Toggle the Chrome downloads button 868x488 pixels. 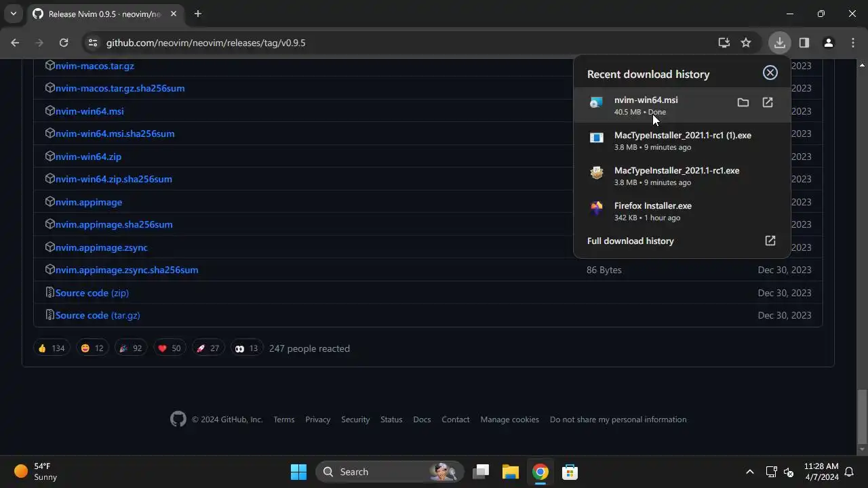[x=780, y=43]
